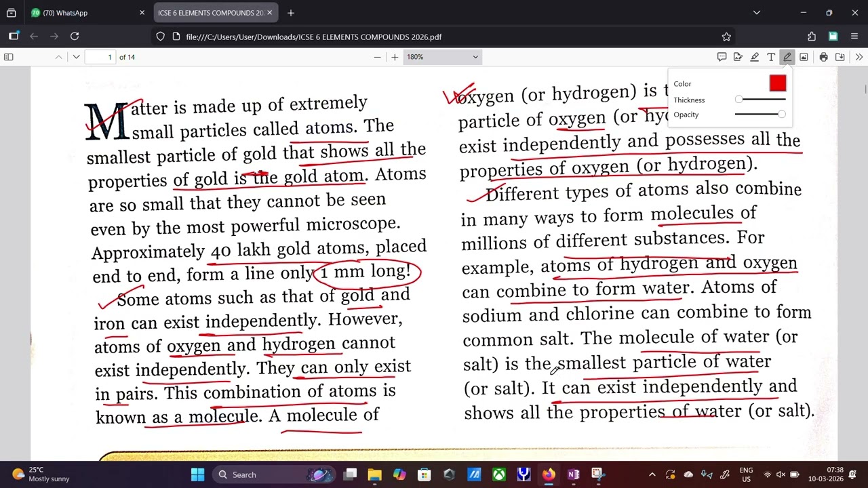Screen dimensions: 868x488
Task: Select the signature tool in PDF toolbar
Action: click(x=738, y=57)
